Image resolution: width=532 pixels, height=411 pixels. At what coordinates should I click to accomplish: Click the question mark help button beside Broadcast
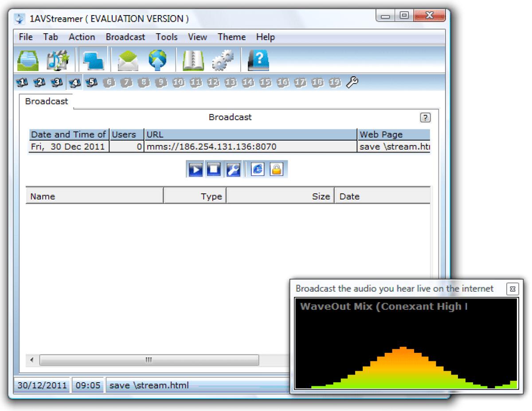[425, 117]
